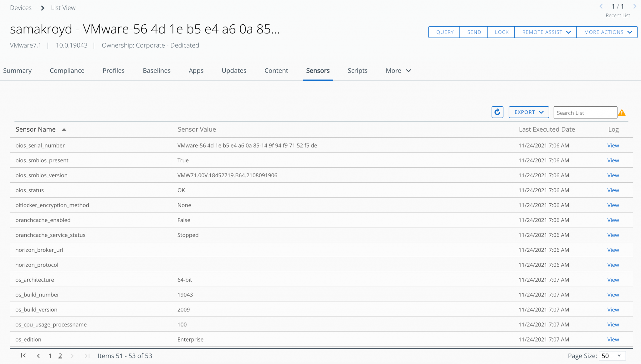Click the breadcrumb chevron after Devices

tap(42, 8)
